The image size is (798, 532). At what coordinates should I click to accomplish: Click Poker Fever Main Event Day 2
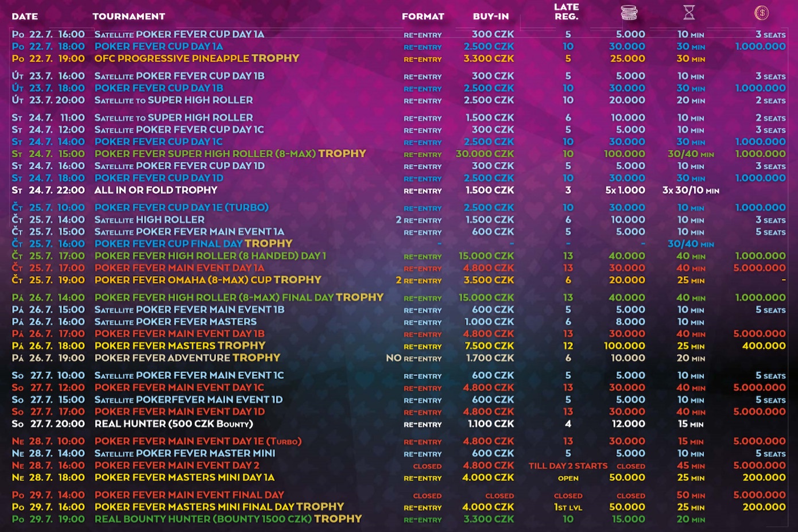point(177,465)
